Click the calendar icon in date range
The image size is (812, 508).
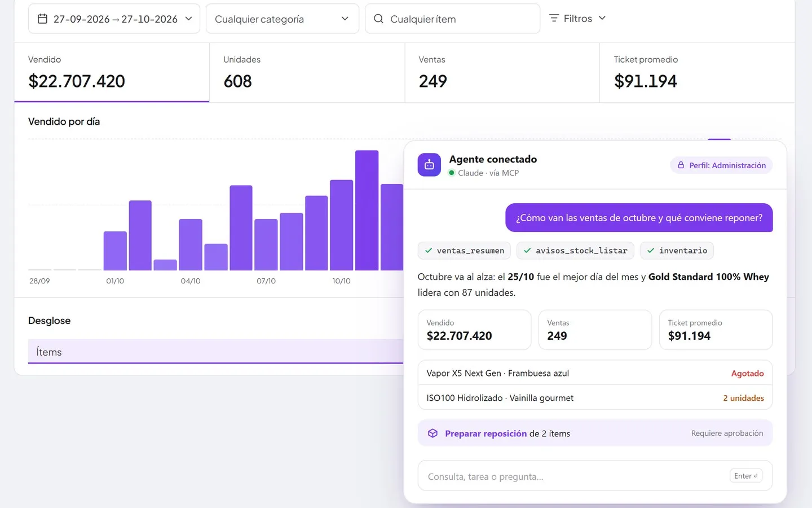coord(42,19)
